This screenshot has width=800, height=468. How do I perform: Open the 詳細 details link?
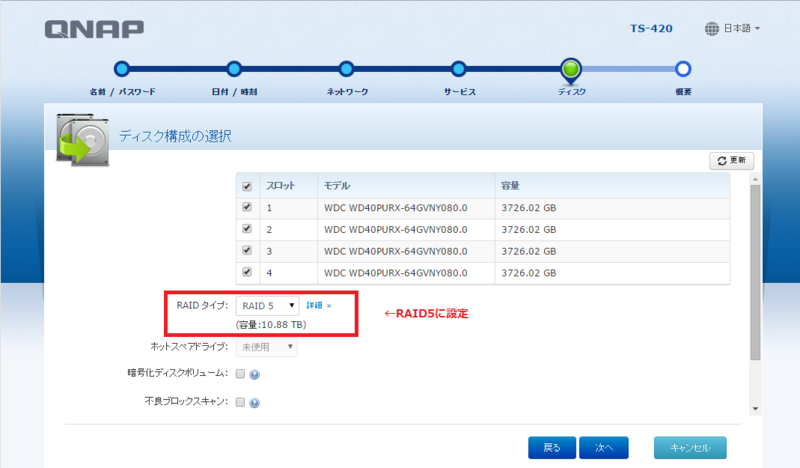click(x=318, y=305)
